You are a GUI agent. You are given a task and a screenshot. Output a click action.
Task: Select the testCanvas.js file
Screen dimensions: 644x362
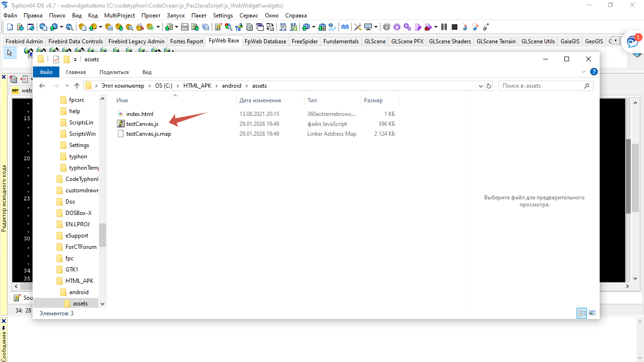(x=142, y=124)
